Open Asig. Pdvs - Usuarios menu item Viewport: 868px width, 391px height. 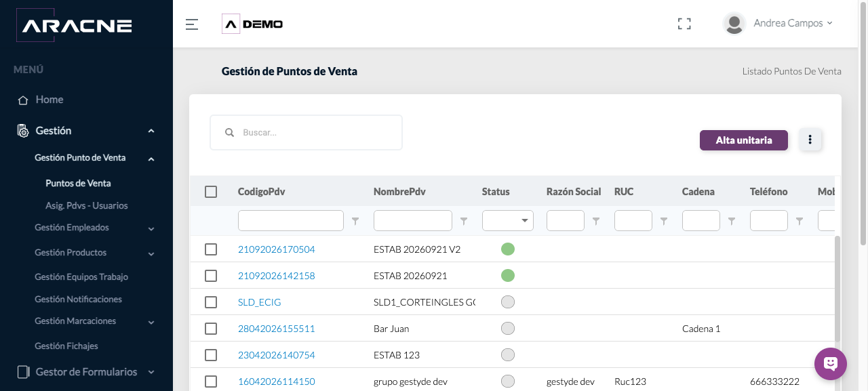click(87, 206)
